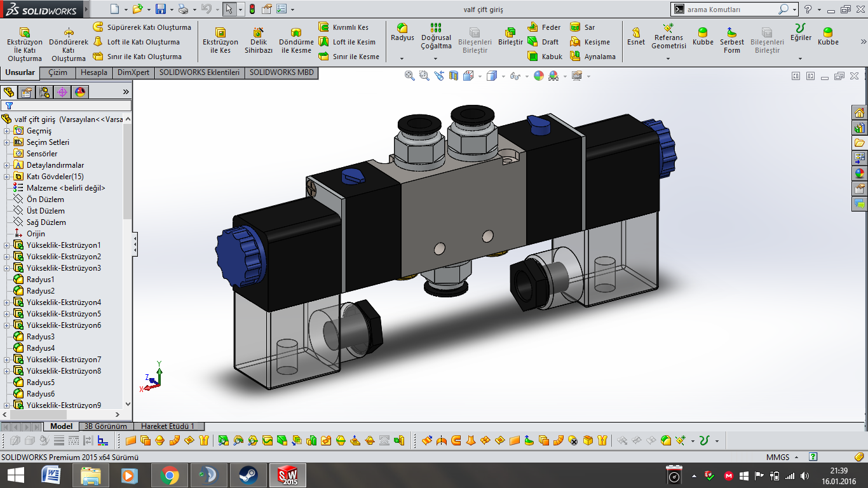The image size is (868, 488).
Task: Open SOLIDWORKS Eklentileri tab
Action: [200, 72]
